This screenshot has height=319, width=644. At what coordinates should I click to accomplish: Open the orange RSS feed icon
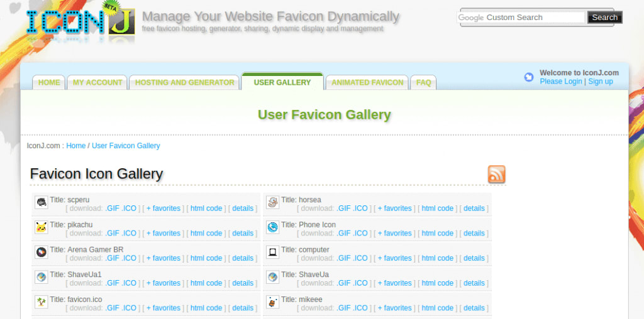pos(497,175)
